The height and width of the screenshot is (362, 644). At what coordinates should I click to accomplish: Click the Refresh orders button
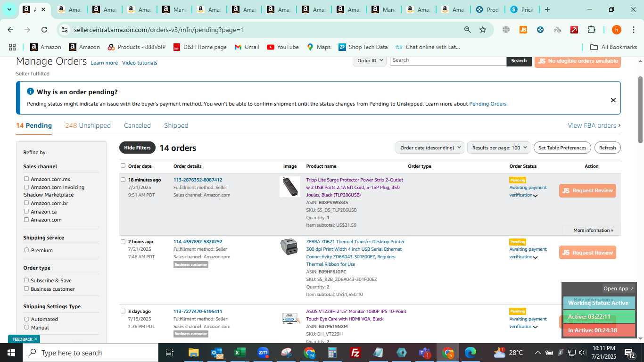(607, 148)
